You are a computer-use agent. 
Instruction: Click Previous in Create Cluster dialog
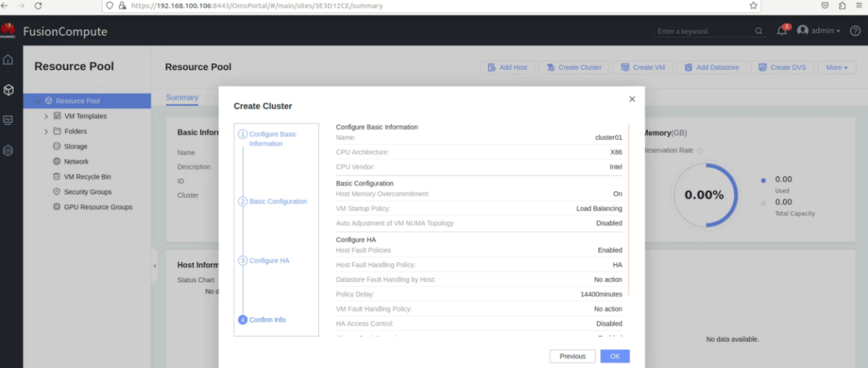[x=573, y=356]
